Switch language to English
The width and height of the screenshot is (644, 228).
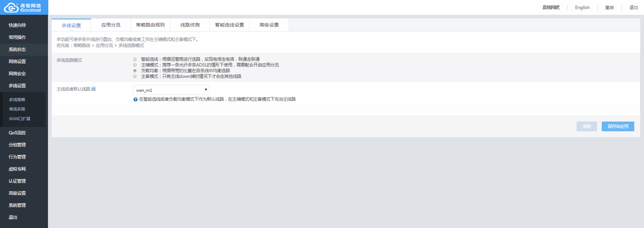(x=582, y=7)
